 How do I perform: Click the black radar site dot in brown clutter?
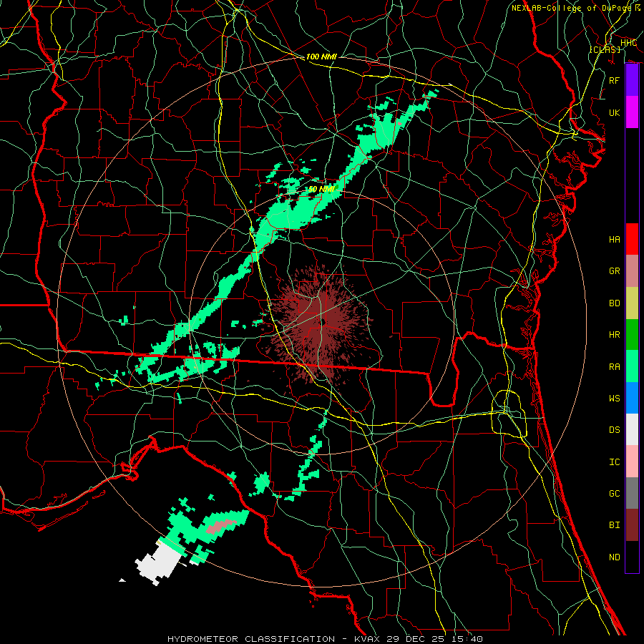323,322
